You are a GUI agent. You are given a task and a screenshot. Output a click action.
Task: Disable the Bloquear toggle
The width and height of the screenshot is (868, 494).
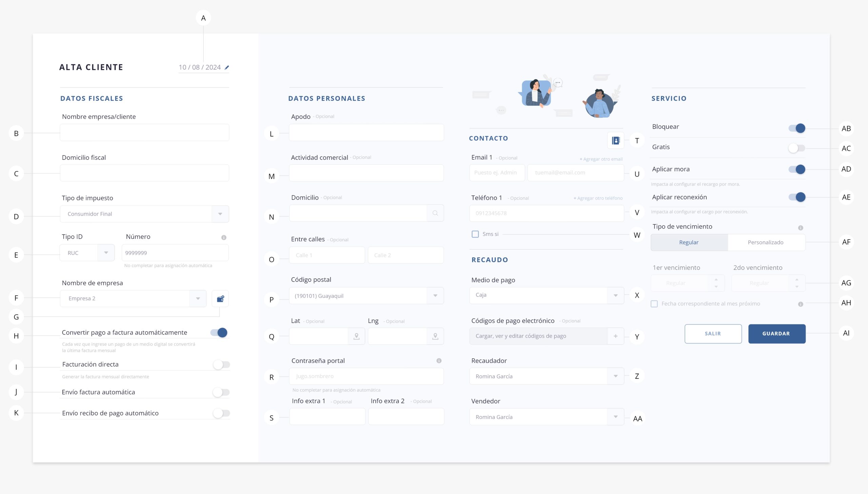click(x=796, y=128)
